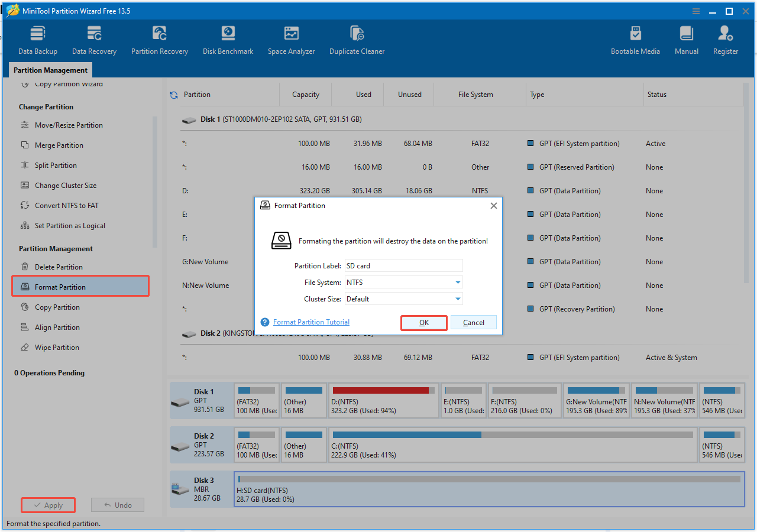757x532 pixels.
Task: Confirm formatting with the OK button
Action: point(423,322)
